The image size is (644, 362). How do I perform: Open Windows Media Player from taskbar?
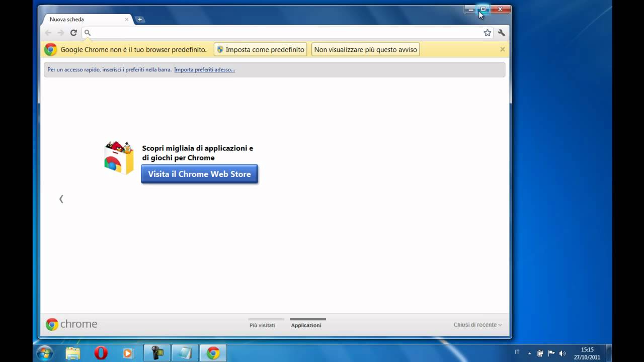[128, 353]
